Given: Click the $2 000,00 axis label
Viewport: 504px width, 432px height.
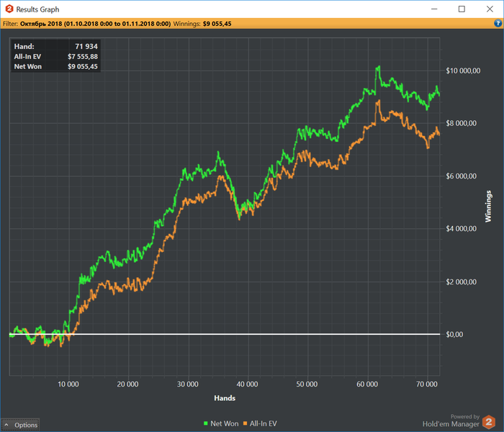Looking at the screenshot, I should [462, 282].
